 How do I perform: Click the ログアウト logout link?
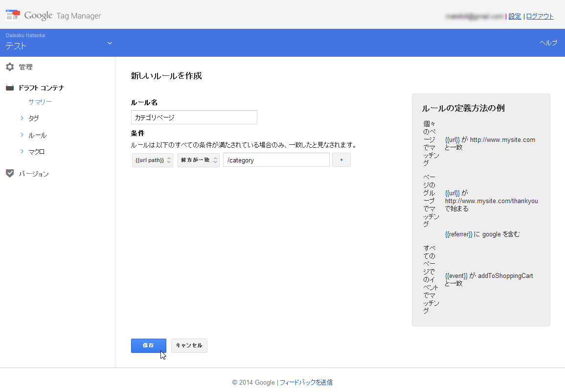(x=540, y=16)
